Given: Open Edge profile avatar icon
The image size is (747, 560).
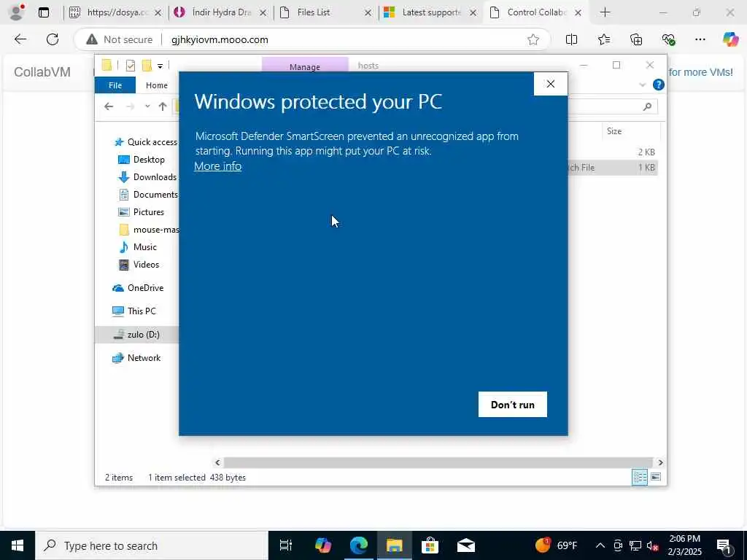Looking at the screenshot, I should pos(17,12).
